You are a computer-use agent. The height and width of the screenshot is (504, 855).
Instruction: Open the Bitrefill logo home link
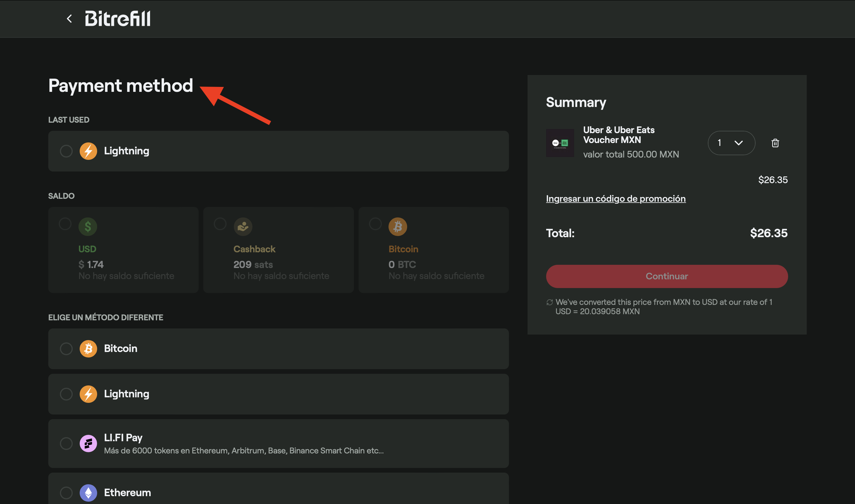point(117,19)
